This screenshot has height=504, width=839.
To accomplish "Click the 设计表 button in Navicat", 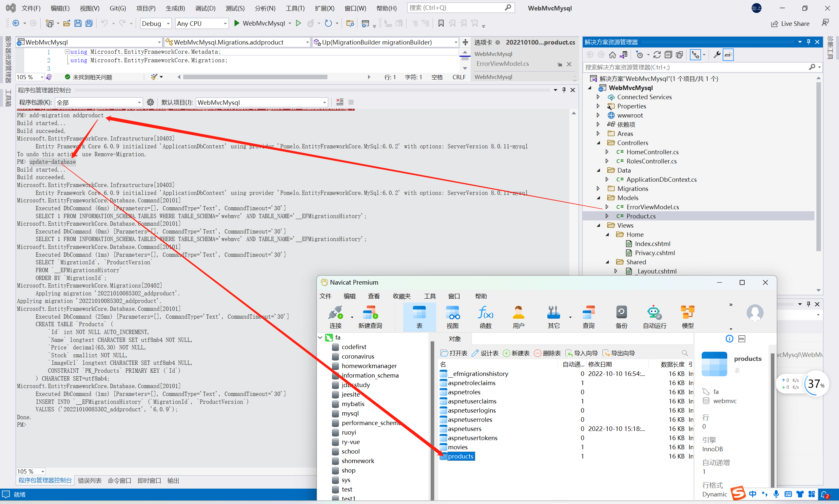I will pyautogui.click(x=485, y=353).
